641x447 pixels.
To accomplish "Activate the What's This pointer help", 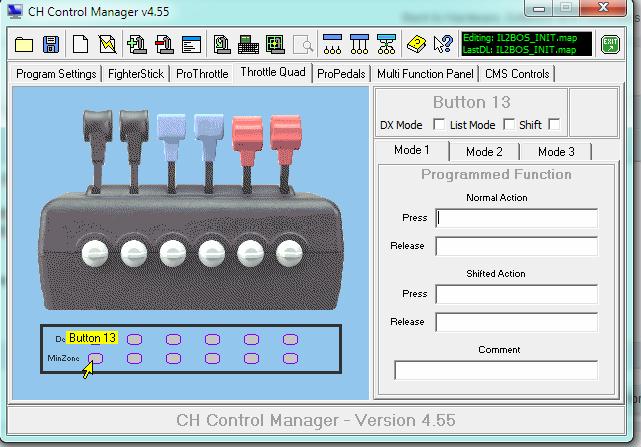I will [x=443, y=44].
